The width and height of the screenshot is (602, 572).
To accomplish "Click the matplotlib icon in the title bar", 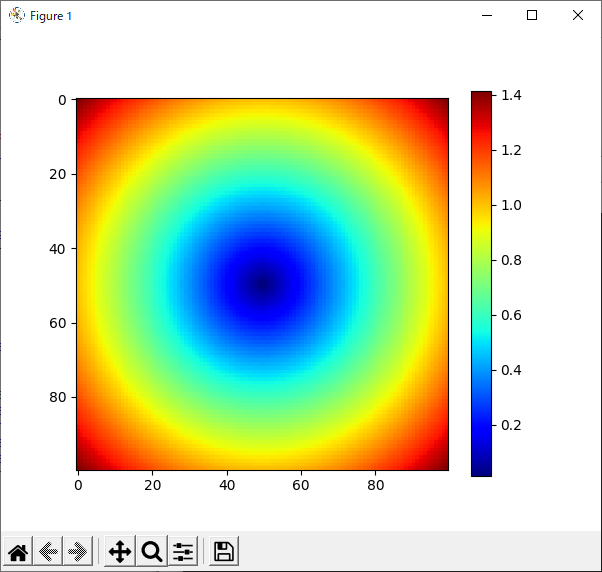I will 16,15.
